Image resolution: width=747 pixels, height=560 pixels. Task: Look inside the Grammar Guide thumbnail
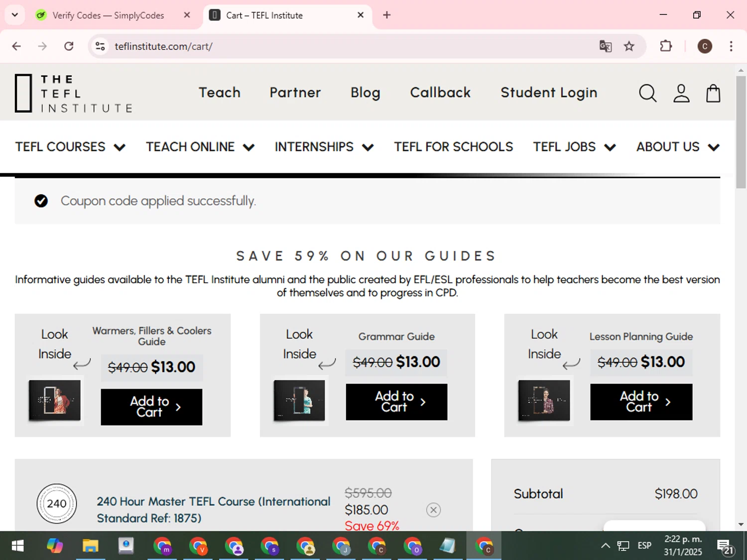(x=299, y=400)
